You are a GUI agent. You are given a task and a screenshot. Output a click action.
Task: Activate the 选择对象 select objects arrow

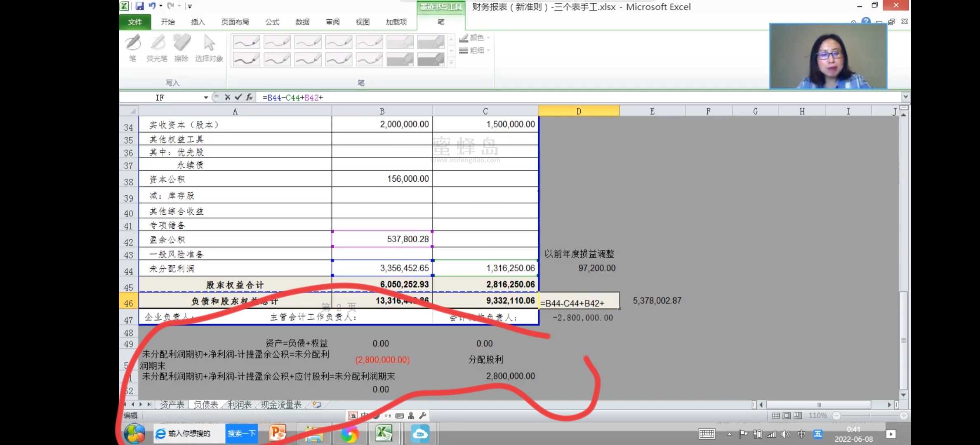coord(209,47)
